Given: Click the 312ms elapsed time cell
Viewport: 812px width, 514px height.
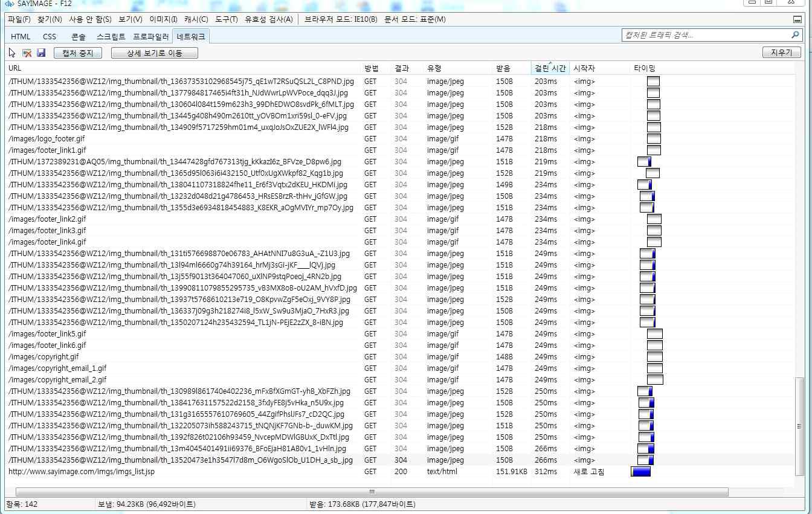Looking at the screenshot, I should click(x=546, y=472).
